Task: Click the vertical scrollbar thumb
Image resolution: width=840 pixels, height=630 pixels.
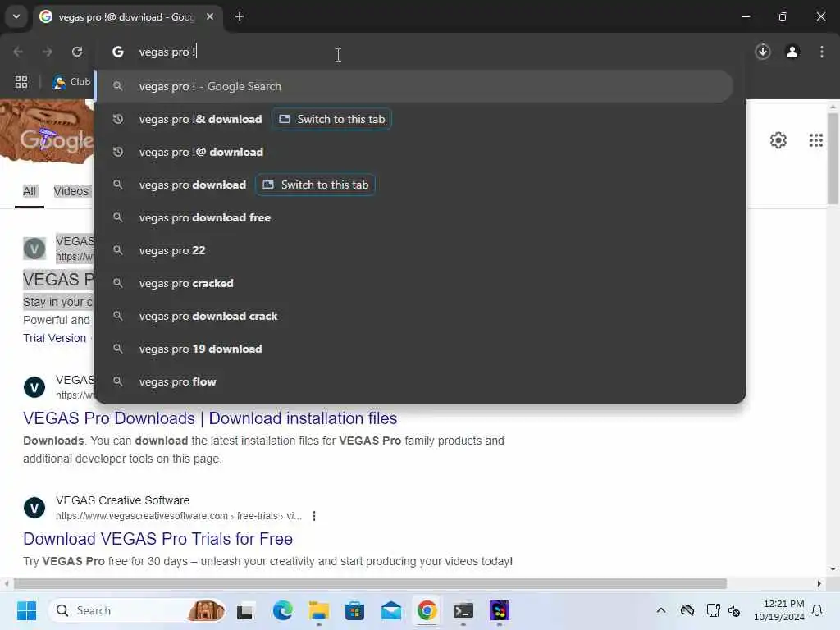Action: pos(833,158)
